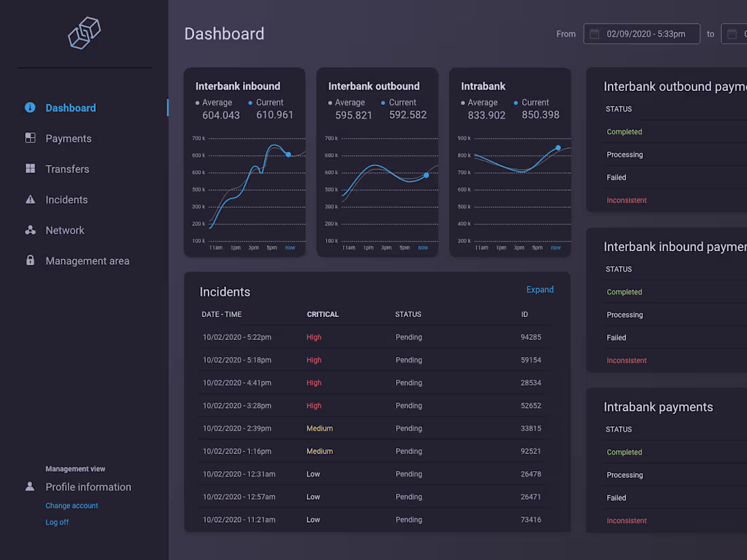Click the cube logo in the sidebar
The image size is (747, 560).
pyautogui.click(x=84, y=33)
